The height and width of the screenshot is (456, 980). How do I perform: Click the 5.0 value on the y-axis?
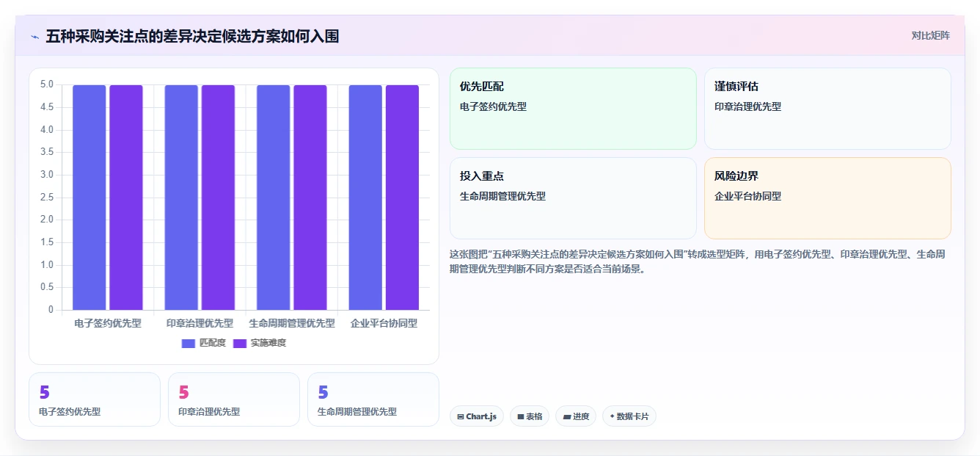pyautogui.click(x=47, y=84)
